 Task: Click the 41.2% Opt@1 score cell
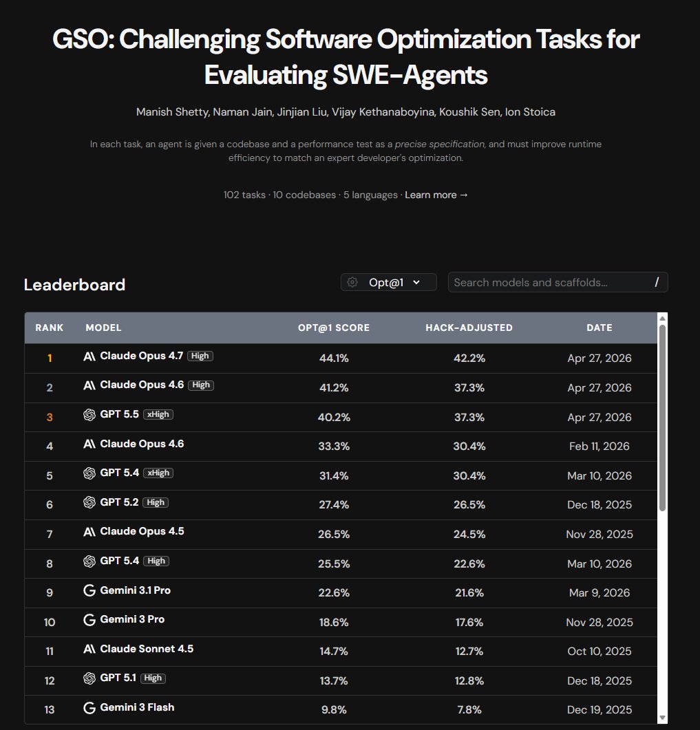click(334, 388)
